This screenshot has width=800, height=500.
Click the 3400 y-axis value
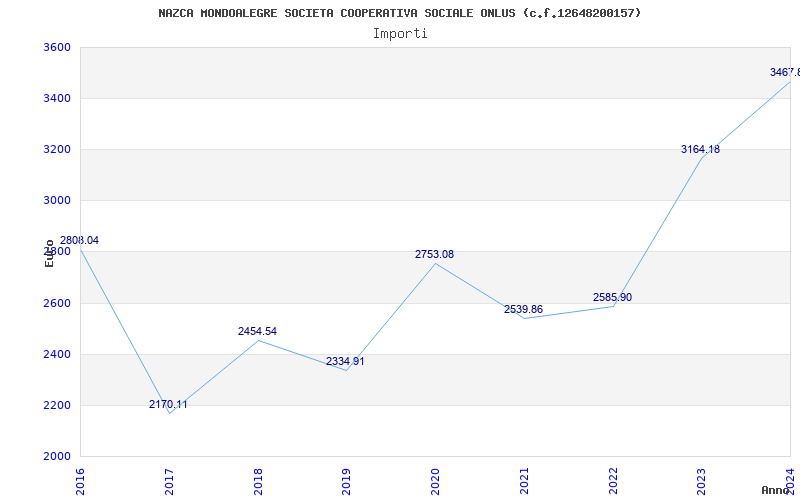click(56, 98)
